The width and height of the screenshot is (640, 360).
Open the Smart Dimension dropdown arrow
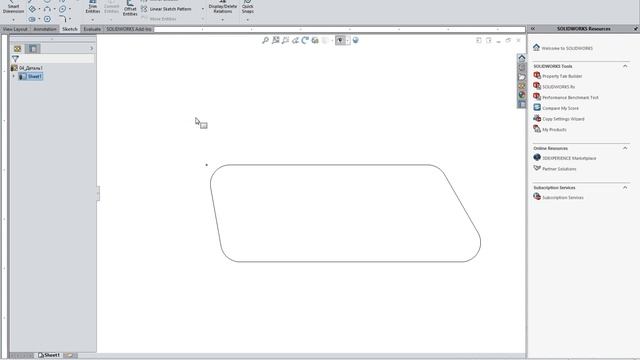pyautogui.click(x=13, y=19)
